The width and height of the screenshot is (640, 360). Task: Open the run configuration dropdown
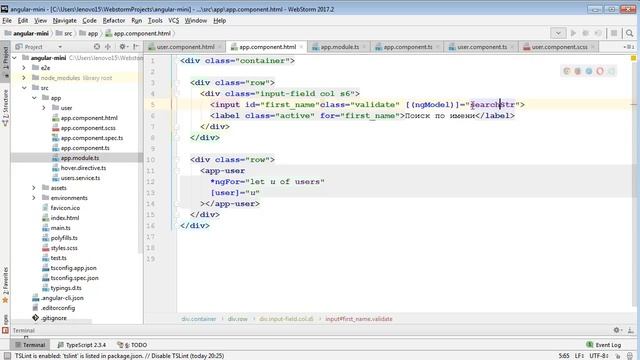click(558, 33)
